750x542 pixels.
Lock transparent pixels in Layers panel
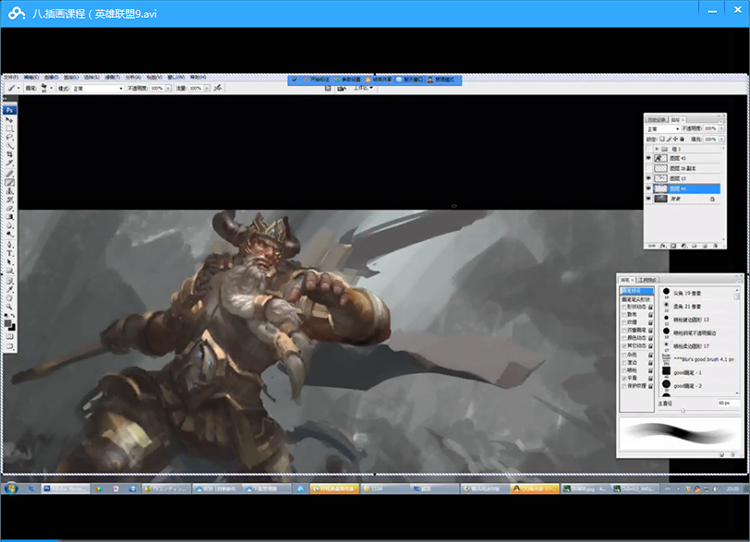click(x=662, y=139)
